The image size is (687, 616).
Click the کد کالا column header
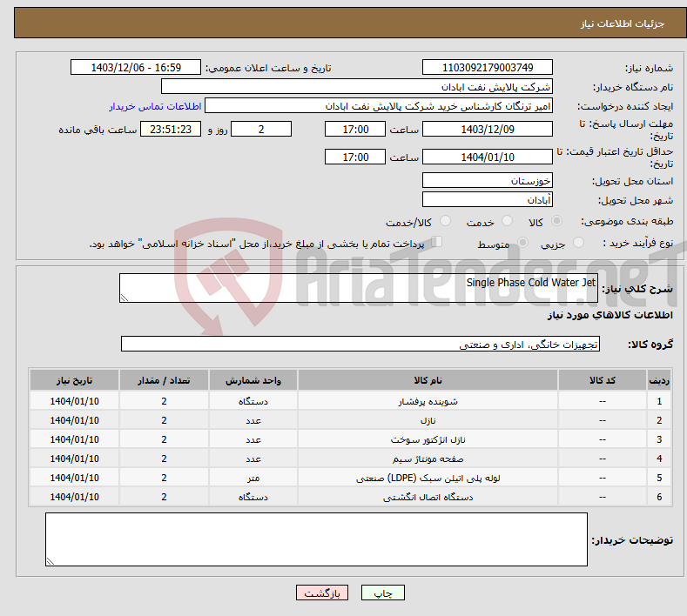coord(603,380)
